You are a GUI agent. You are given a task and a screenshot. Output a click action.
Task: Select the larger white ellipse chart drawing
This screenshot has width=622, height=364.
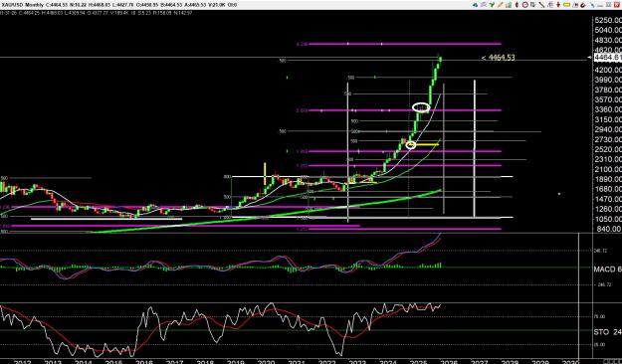click(x=421, y=107)
